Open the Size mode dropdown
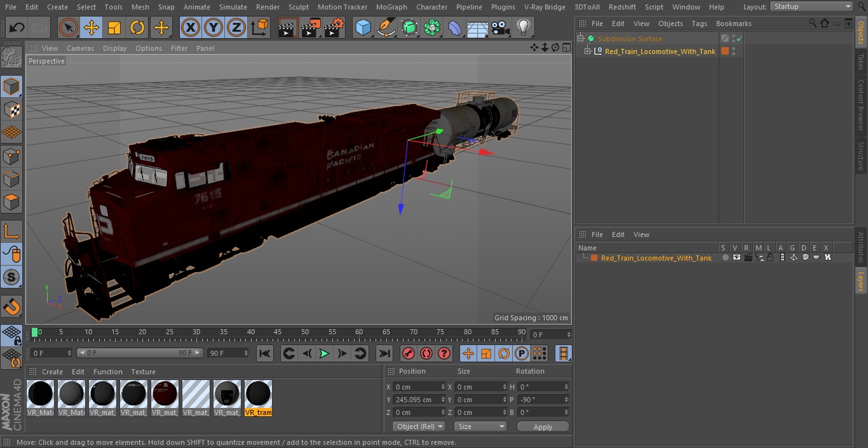This screenshot has height=448, width=868. point(480,426)
